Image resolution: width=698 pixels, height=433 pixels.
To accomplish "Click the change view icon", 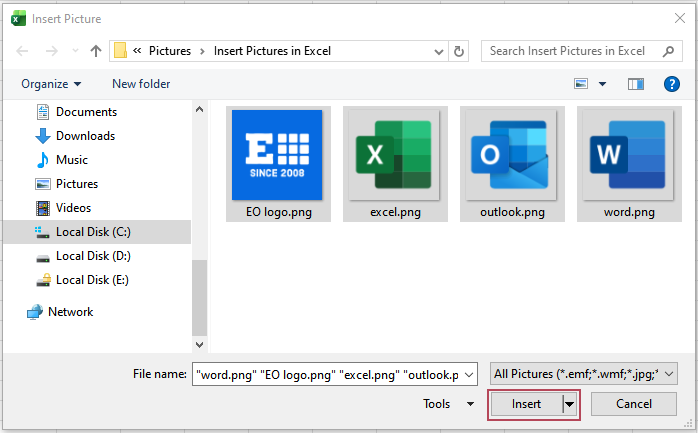I will point(581,84).
